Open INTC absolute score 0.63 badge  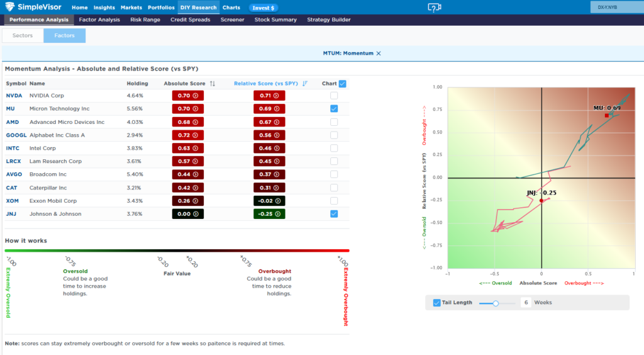coord(187,149)
